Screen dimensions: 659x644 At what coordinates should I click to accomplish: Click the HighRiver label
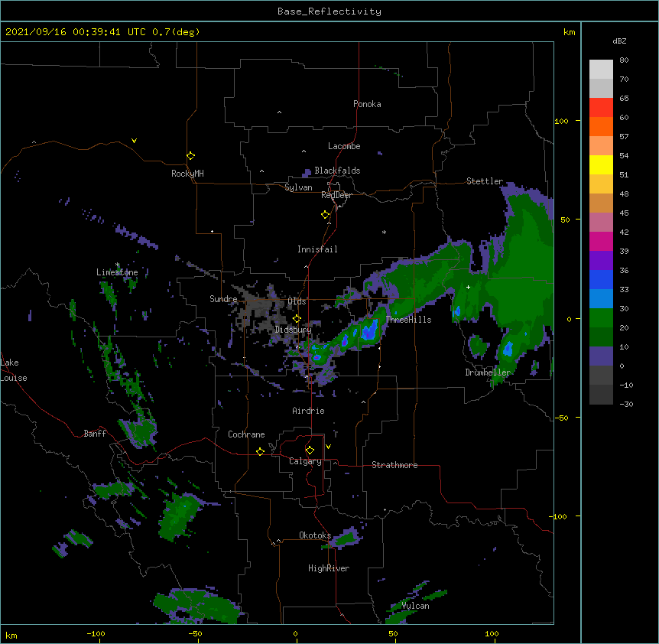point(329,568)
